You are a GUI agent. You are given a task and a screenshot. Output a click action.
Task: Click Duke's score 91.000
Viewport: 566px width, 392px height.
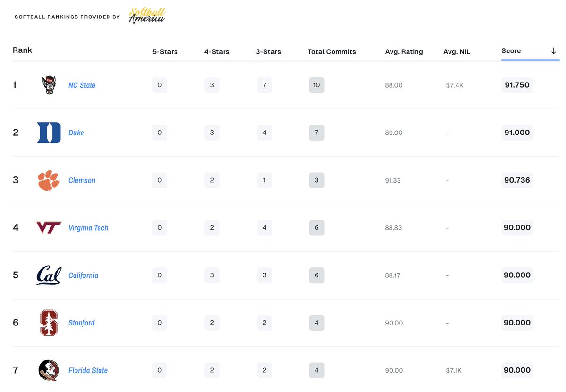(517, 133)
